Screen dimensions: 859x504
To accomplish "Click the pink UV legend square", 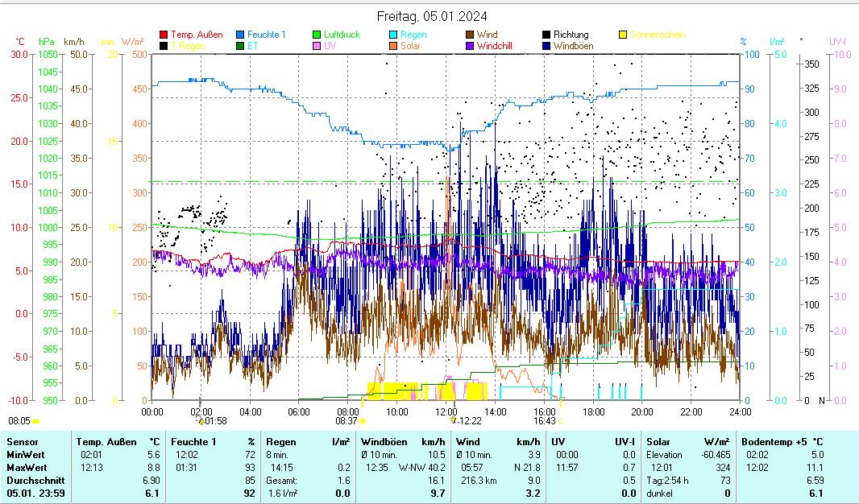I will tap(317, 46).
